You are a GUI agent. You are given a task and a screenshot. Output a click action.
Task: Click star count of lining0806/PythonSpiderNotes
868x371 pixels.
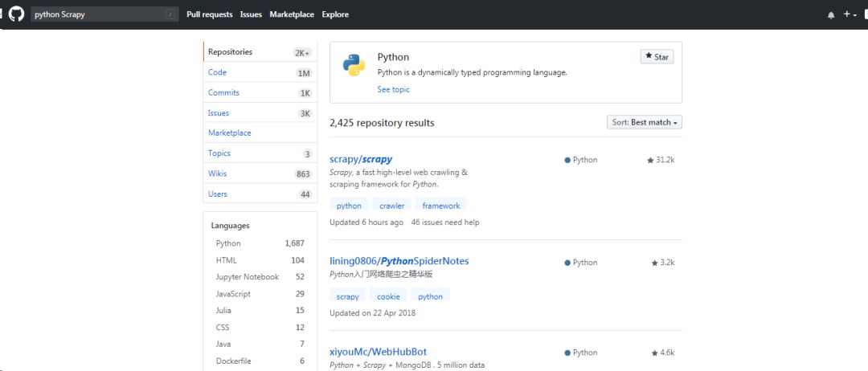click(x=663, y=263)
